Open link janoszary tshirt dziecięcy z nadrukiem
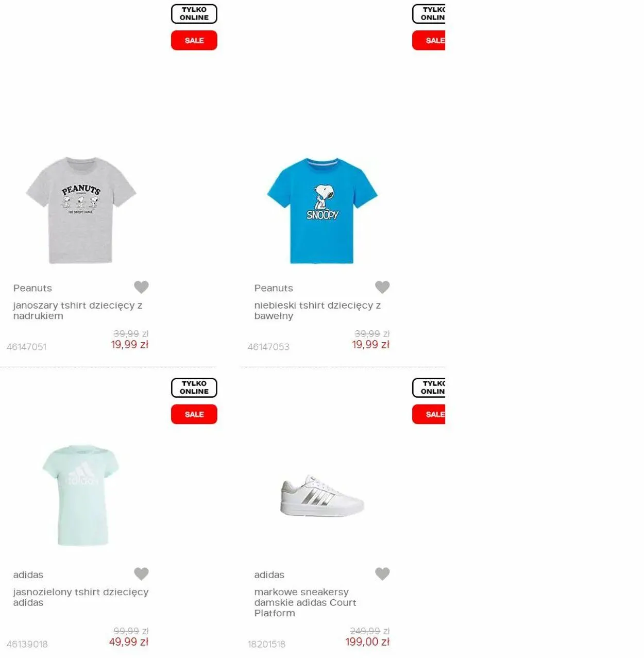 (x=78, y=311)
